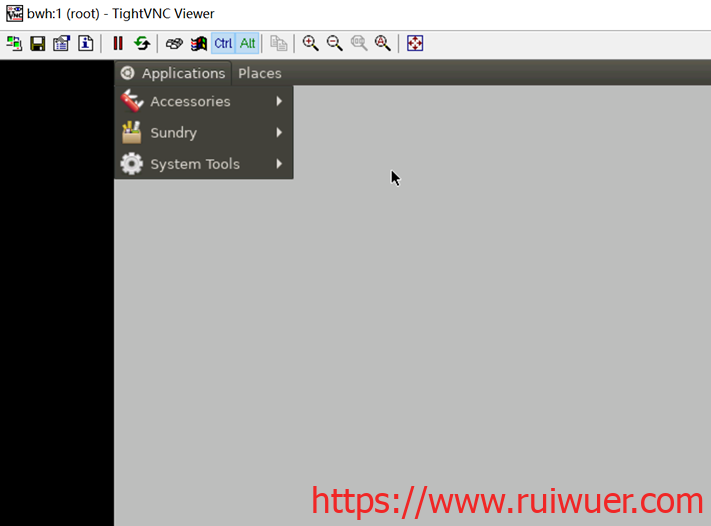This screenshot has width=711, height=526.
Task: Enable Auto zoom with the magnifier icon
Action: coord(383,43)
